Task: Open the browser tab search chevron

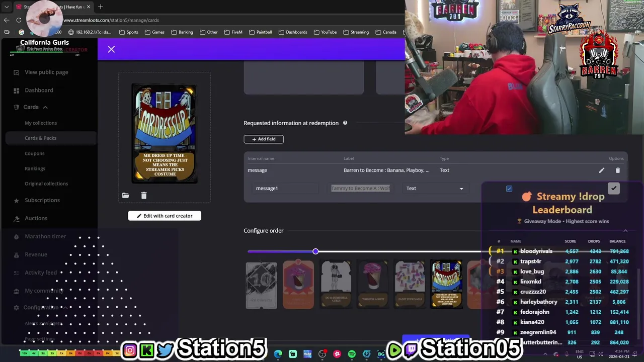Action: (6, 7)
